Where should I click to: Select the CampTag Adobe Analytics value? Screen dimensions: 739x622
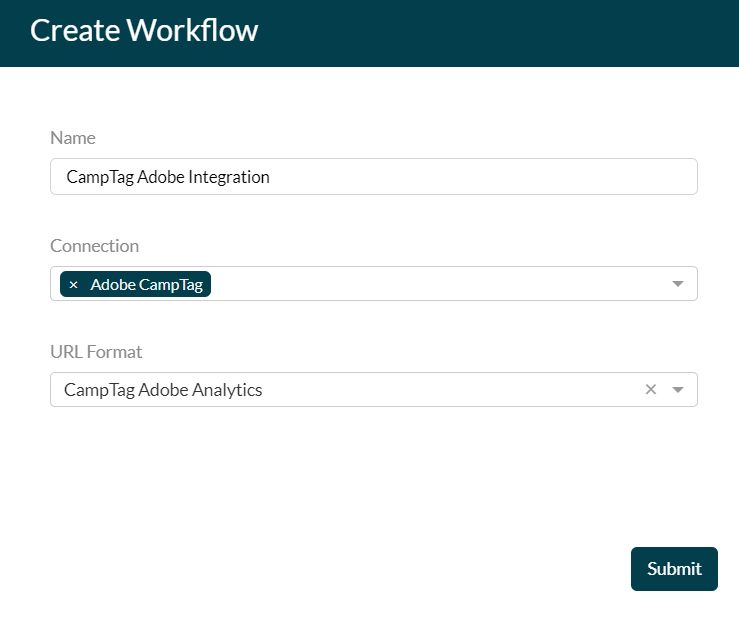point(163,390)
